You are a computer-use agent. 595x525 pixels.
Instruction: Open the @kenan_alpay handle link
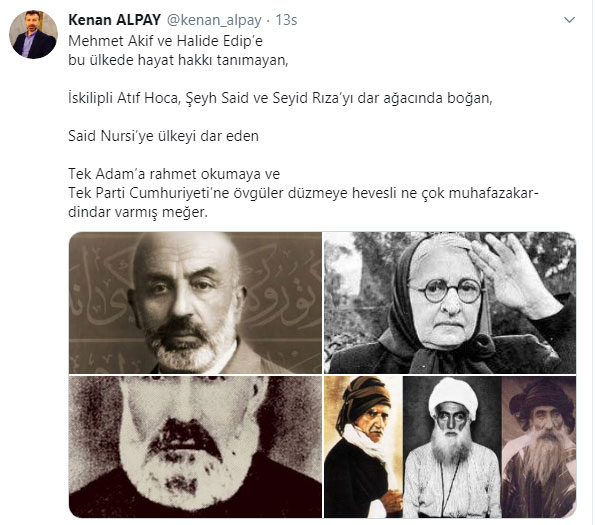point(214,20)
